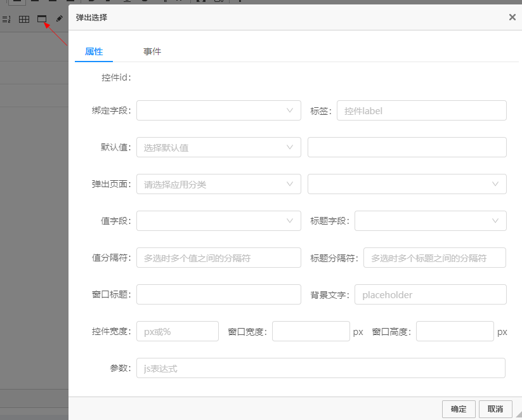Click the numbered list toolbar icon

tap(6, 19)
